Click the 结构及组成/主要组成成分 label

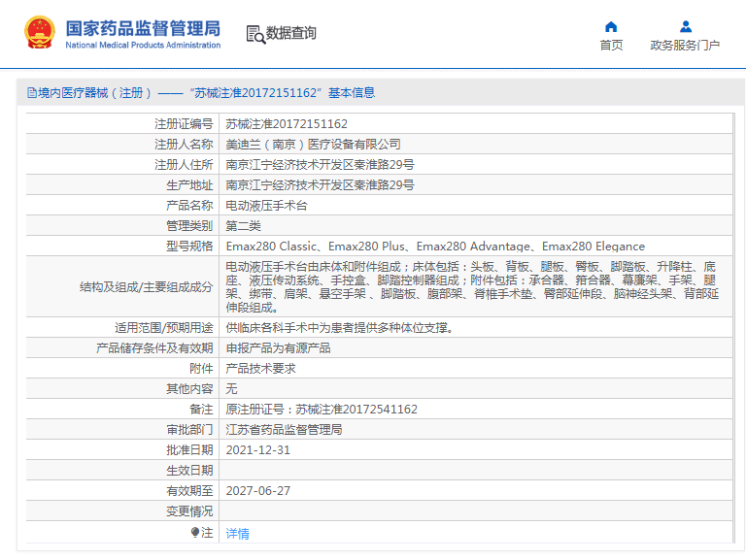(146, 287)
